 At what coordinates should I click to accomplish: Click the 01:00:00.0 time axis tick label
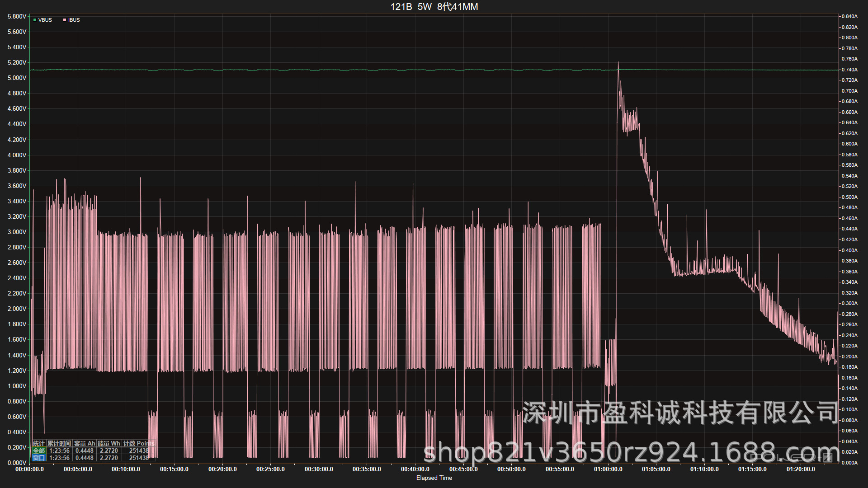[x=608, y=469]
